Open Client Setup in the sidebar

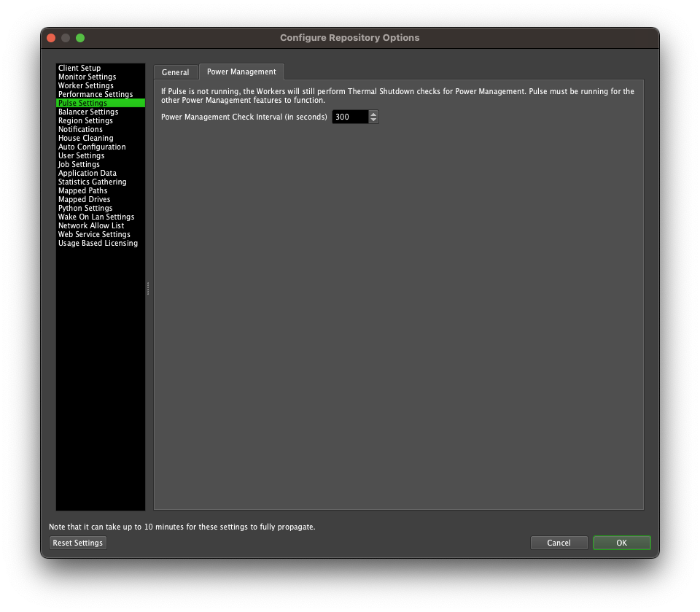101,68
